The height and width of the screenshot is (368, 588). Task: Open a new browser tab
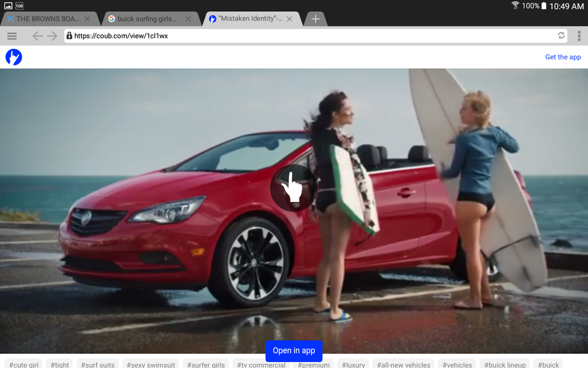315,19
